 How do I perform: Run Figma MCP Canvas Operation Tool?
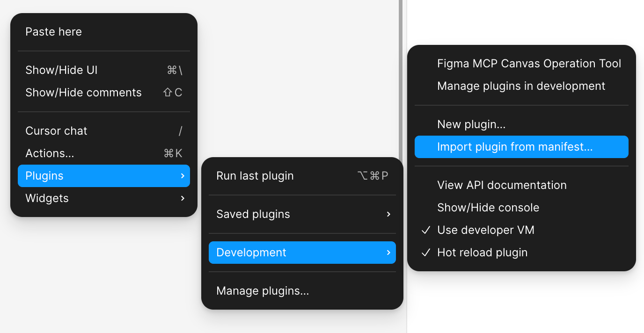click(x=529, y=64)
